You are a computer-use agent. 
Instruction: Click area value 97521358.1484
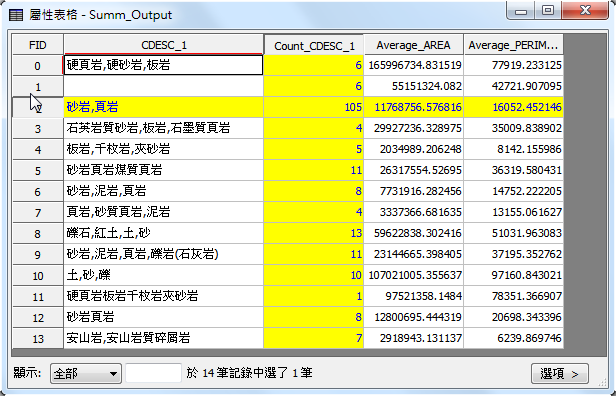coord(414,296)
